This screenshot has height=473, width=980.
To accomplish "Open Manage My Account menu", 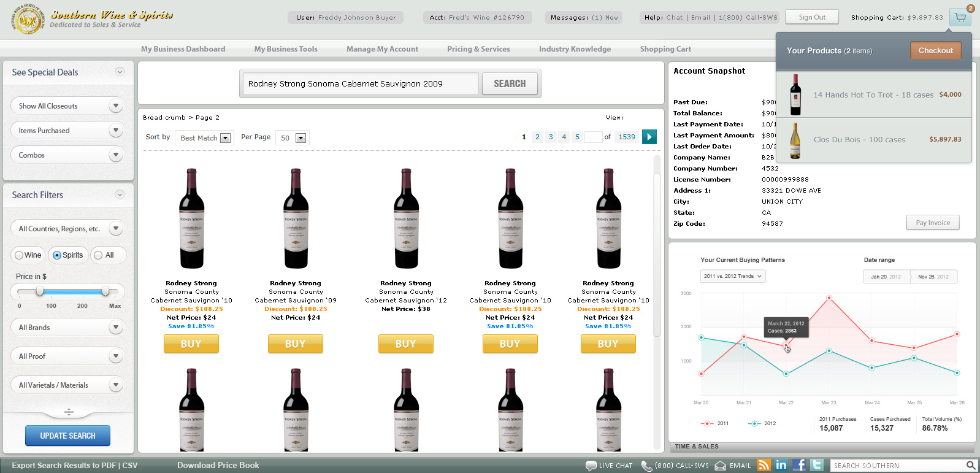I will (x=382, y=49).
